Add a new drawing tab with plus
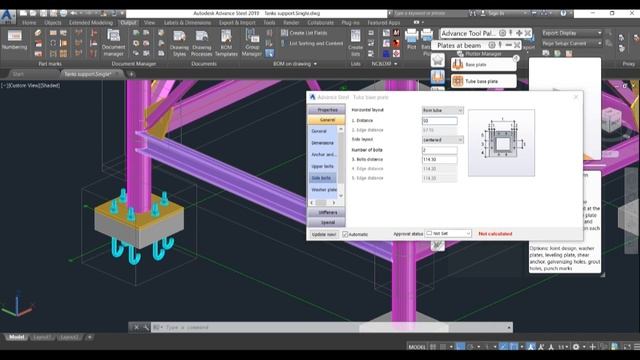The height and width of the screenshot is (360, 640). pos(131,74)
